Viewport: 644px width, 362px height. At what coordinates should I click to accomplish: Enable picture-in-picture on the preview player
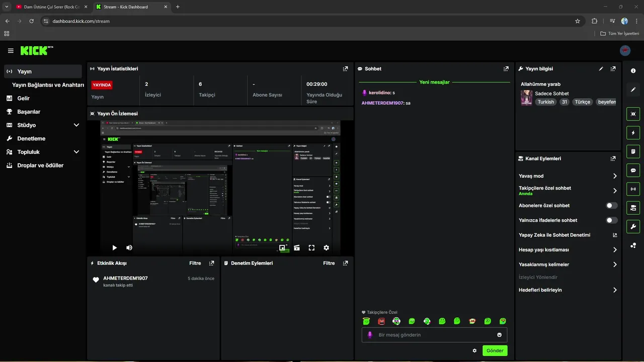(x=282, y=247)
